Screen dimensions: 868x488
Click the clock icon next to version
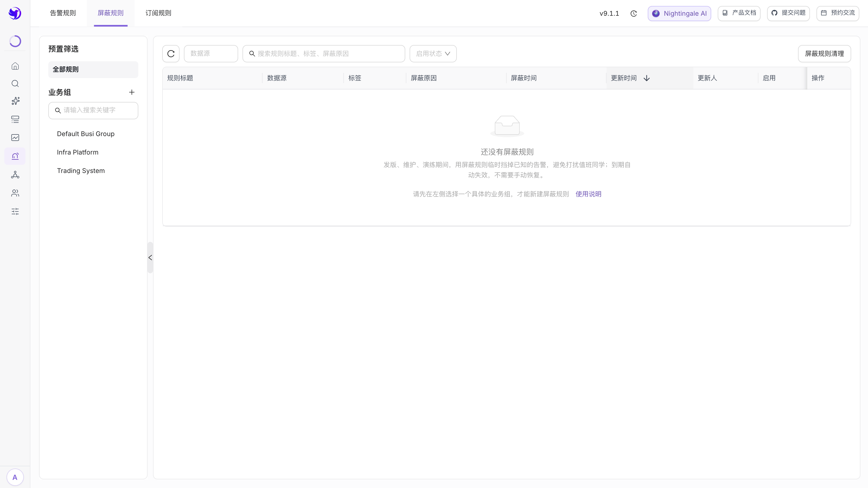633,14
